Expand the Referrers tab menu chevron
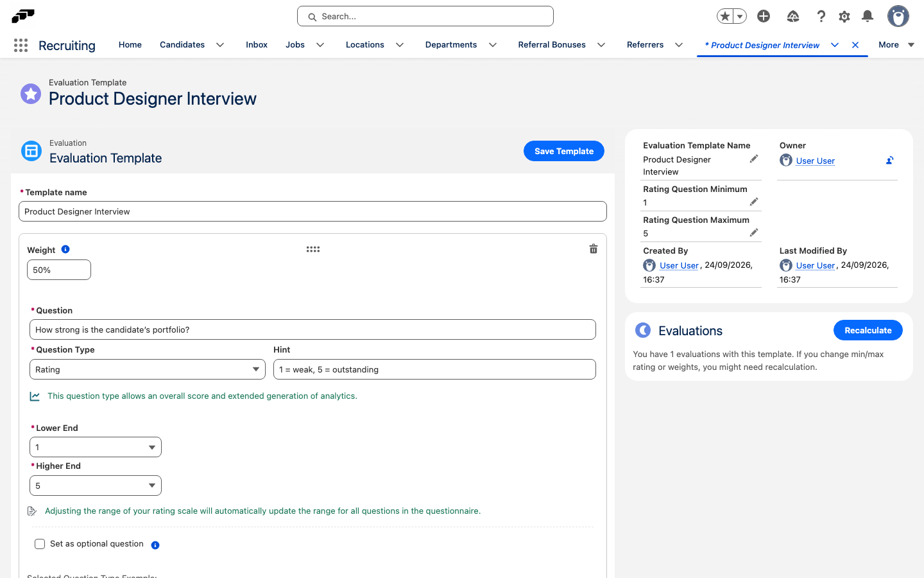Viewport: 924px width, 578px height. coord(679,45)
